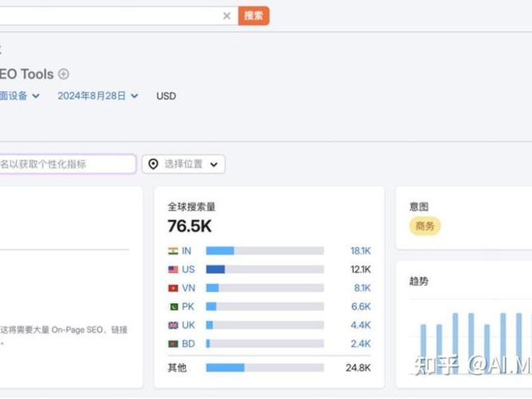Open the VN country link
532x399 pixels.
pyautogui.click(x=188, y=288)
